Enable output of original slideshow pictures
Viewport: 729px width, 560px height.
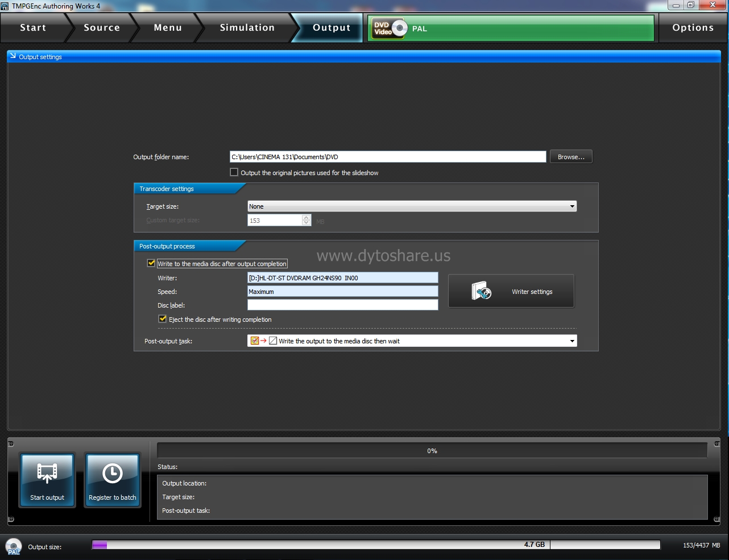pyautogui.click(x=234, y=172)
